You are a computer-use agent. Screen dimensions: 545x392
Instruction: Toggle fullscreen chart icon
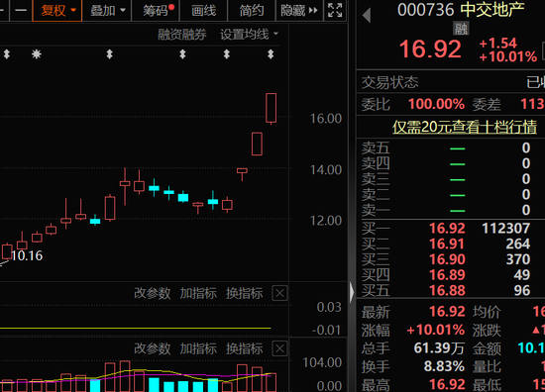[335, 11]
